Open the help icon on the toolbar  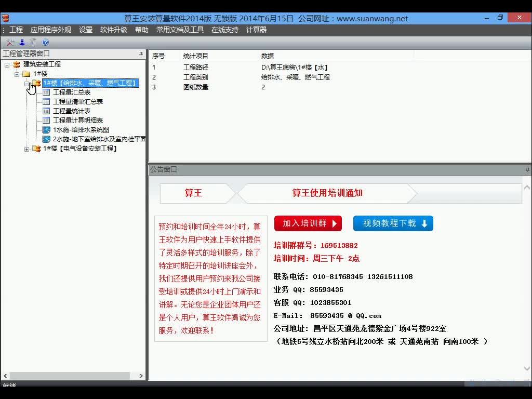[x=45, y=42]
